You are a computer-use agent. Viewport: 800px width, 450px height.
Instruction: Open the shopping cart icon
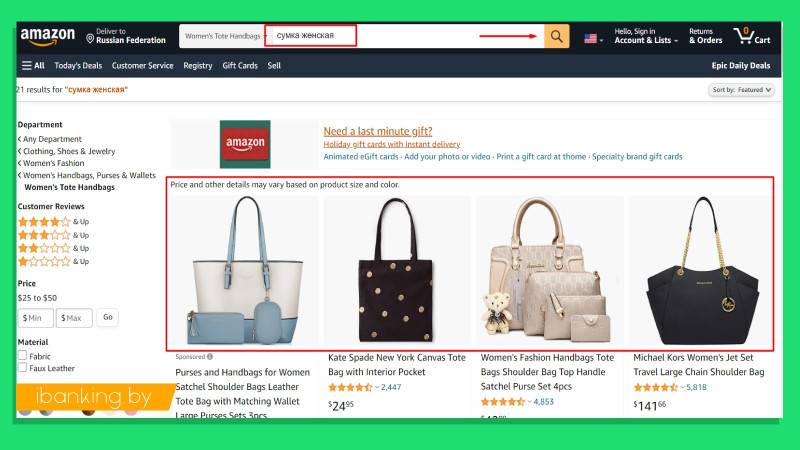743,36
